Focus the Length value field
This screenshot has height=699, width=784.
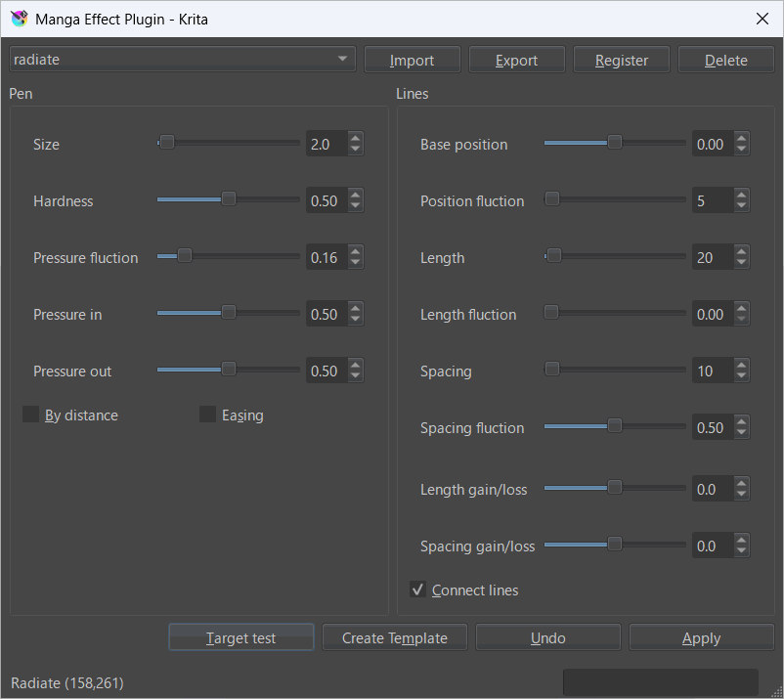713,257
